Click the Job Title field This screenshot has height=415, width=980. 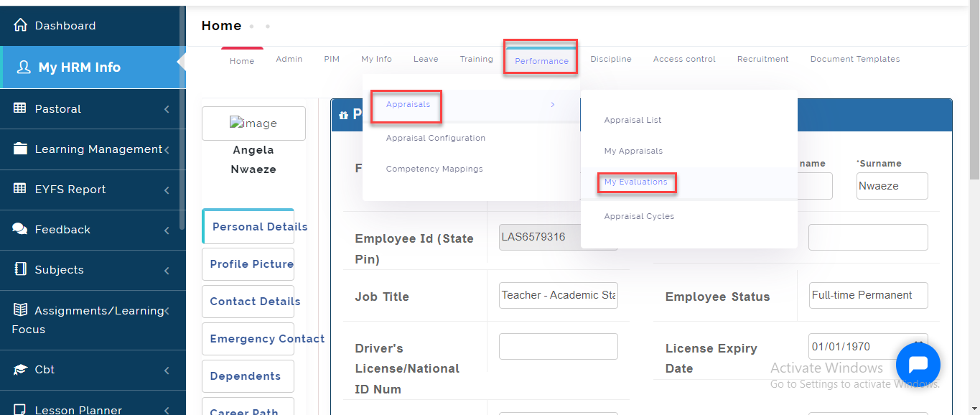[x=559, y=295]
